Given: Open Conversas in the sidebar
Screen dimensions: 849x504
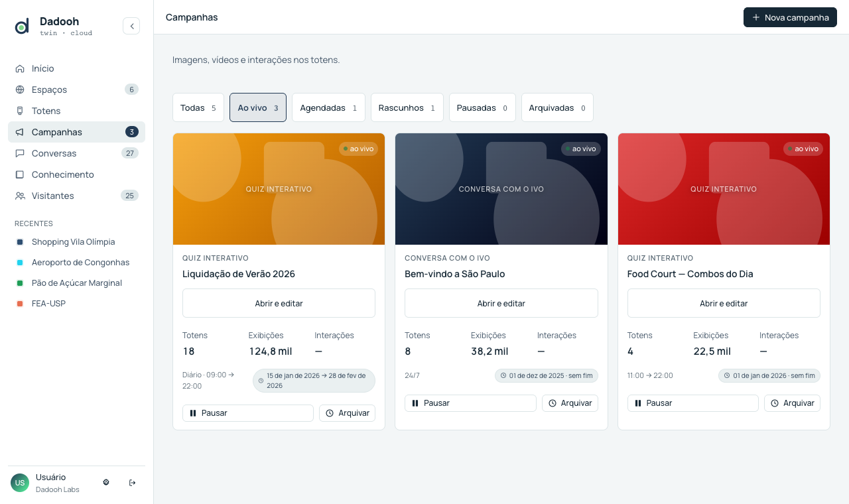Looking at the screenshot, I should [x=76, y=153].
